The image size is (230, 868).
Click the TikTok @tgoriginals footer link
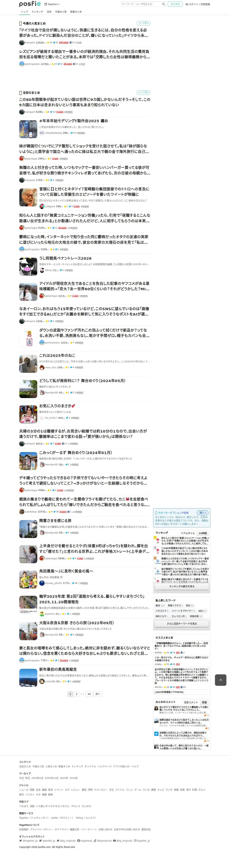[x=102, y=841]
